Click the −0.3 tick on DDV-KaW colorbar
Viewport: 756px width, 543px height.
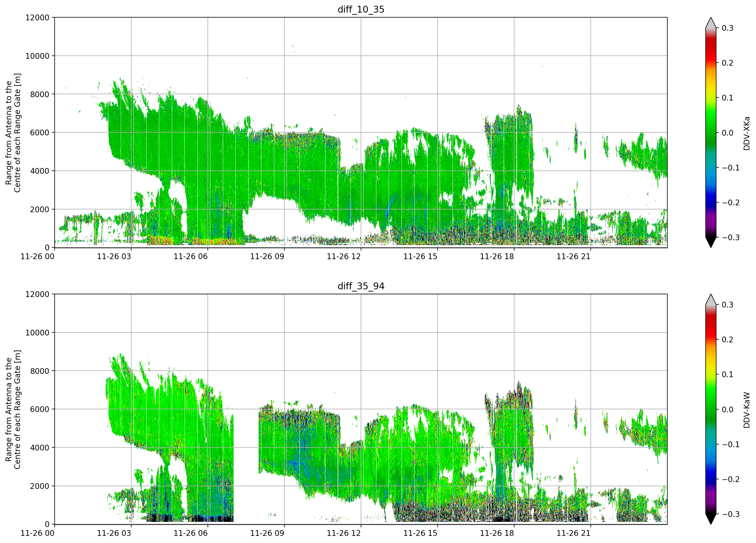(731, 514)
